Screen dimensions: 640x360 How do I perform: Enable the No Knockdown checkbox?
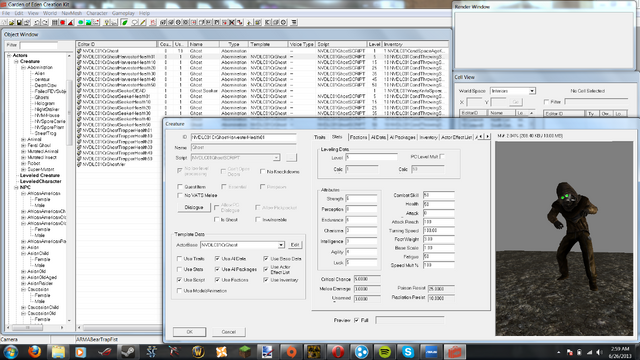coord(262,171)
